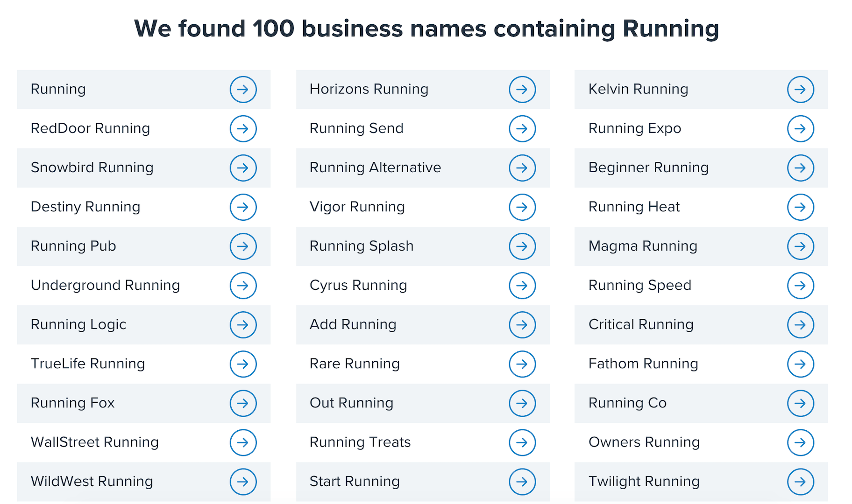Click the arrow icon for Vigor Running
Viewport: 852px width, 504px height.
(522, 207)
